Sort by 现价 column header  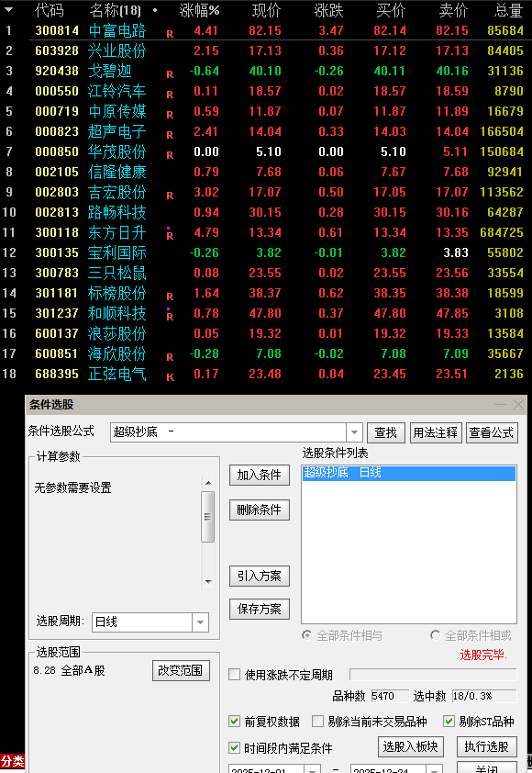click(267, 10)
